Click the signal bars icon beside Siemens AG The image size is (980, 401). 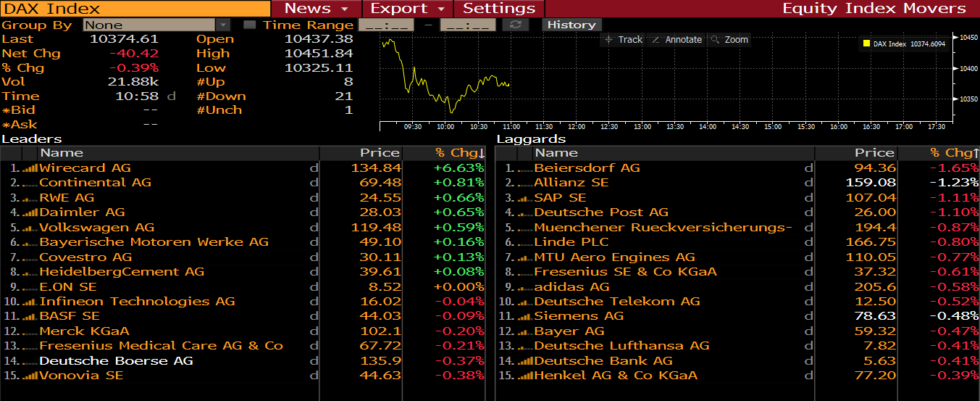[525, 316]
